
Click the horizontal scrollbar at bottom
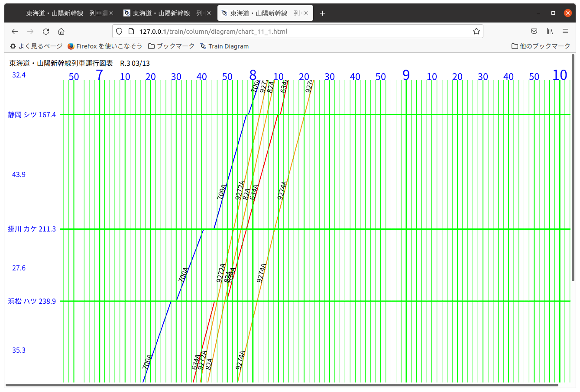click(x=282, y=385)
